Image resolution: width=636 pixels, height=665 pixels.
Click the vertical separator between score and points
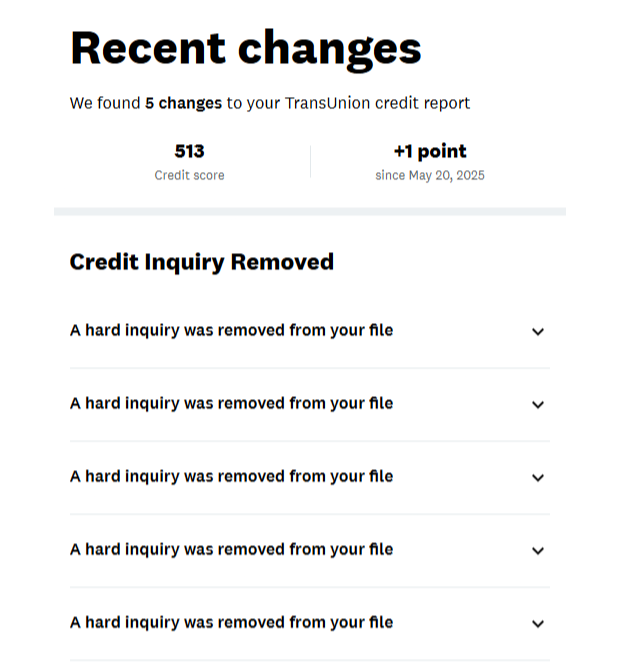coord(310,161)
